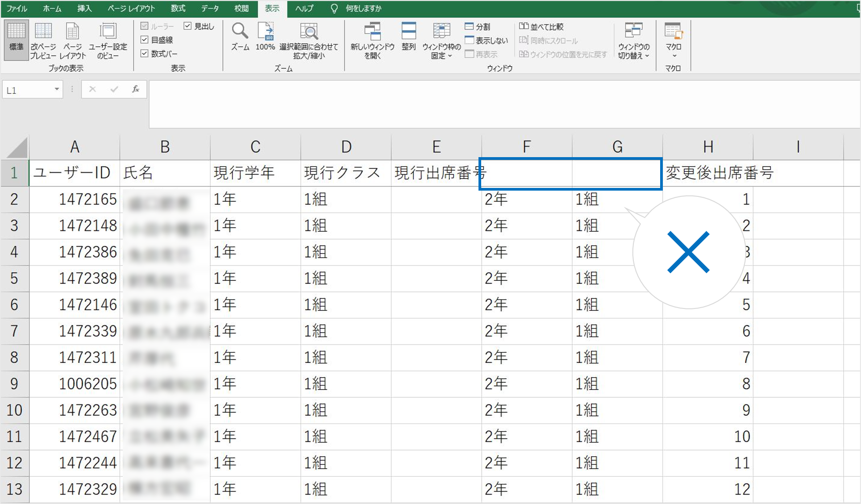Click the 100% zoom icon
Image resolution: width=861 pixels, height=504 pixels.
pos(265,32)
